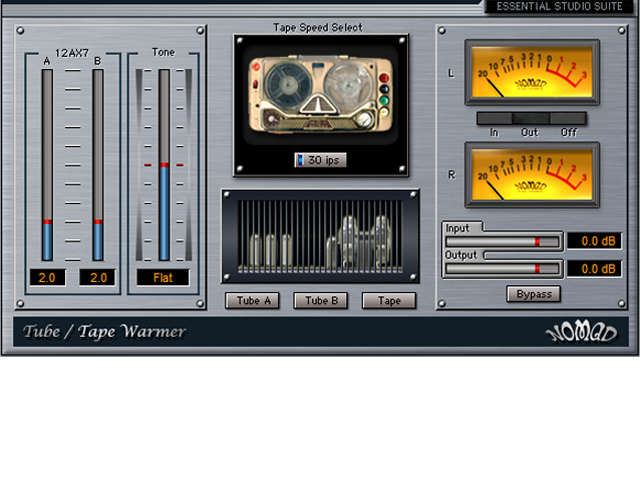Click the tube B value field 2.0
This screenshot has height=480, width=640.
(98, 278)
